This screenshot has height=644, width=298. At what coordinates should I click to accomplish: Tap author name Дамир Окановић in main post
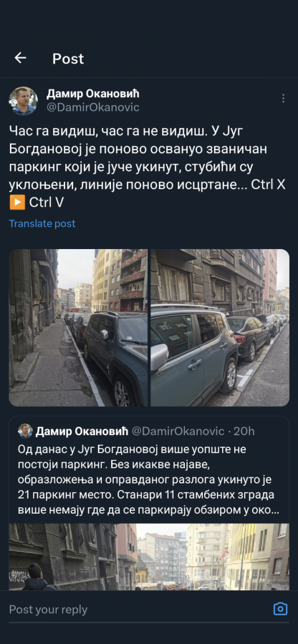click(x=93, y=94)
